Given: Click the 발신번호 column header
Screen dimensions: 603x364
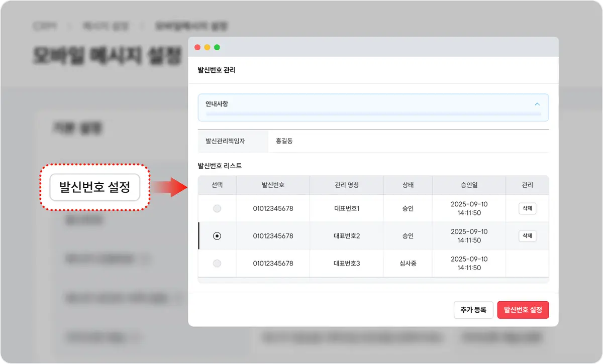Looking at the screenshot, I should click(273, 185).
